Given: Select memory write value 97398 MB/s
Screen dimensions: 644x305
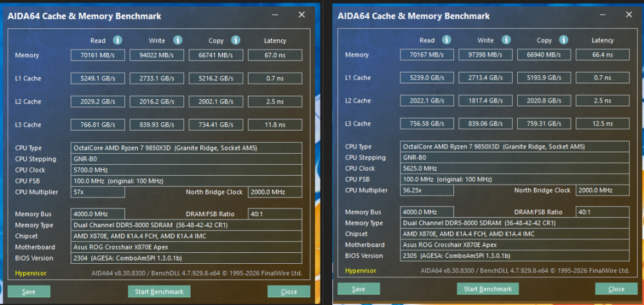Looking at the screenshot, I should [x=486, y=55].
